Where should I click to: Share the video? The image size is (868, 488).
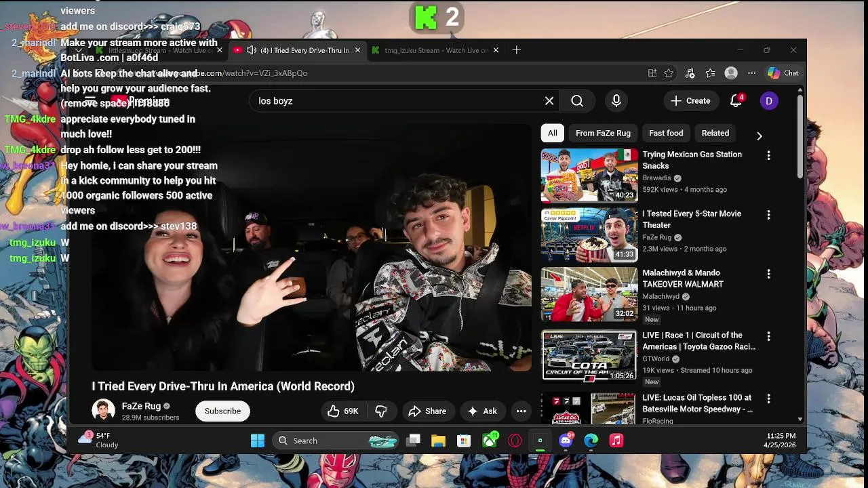pos(427,411)
